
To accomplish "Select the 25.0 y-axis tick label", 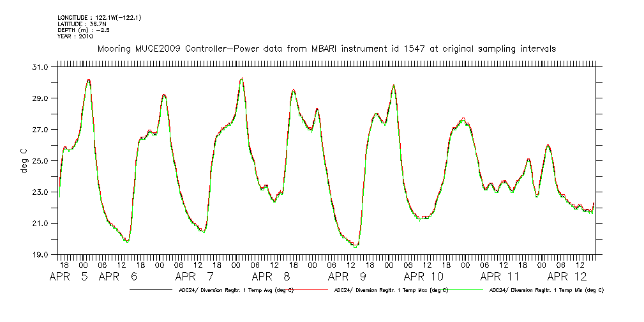I will [40, 161].
